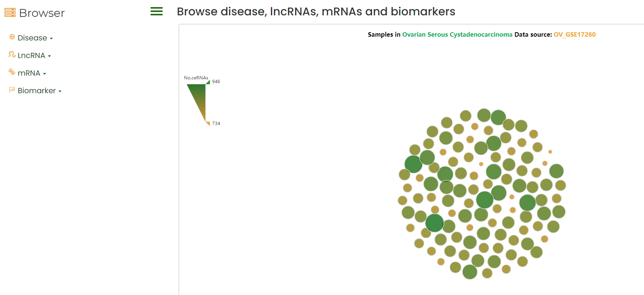
Task: Open the Ovarian Serous Cystadenocarcinoma link
Action: click(457, 34)
